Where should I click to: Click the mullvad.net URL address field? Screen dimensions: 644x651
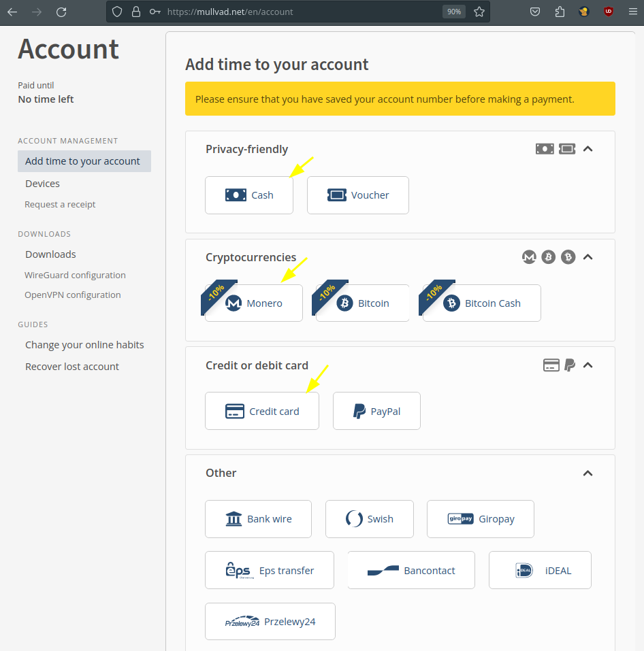click(x=299, y=12)
